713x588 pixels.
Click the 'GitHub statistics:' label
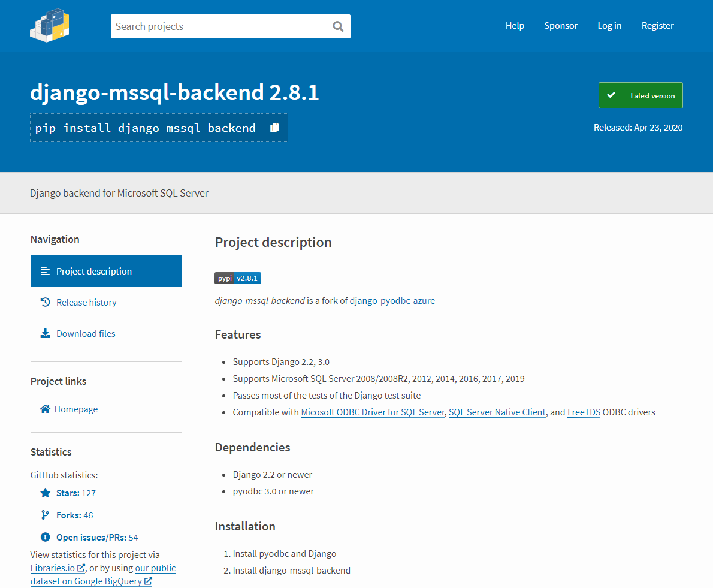pyautogui.click(x=64, y=475)
